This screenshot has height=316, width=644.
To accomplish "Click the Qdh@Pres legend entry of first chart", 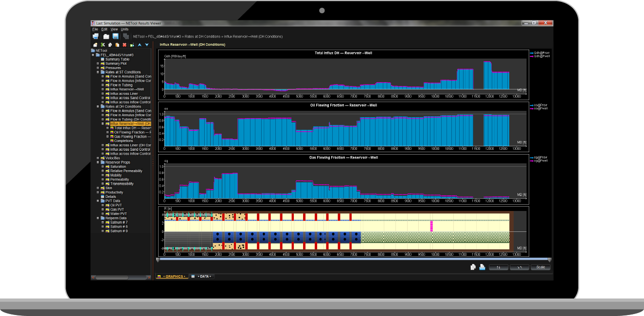I will [x=540, y=53].
